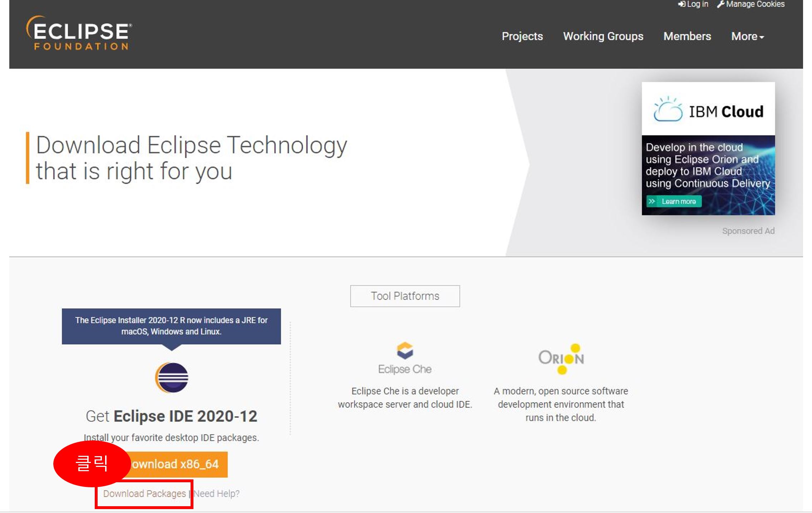812x513 pixels.
Task: Open the Projects menu item
Action: 522,36
